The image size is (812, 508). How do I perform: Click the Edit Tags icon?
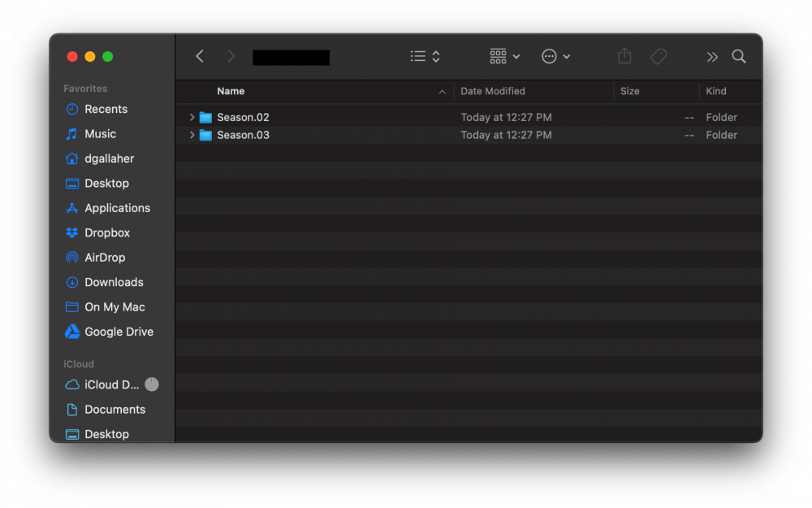[x=659, y=57]
